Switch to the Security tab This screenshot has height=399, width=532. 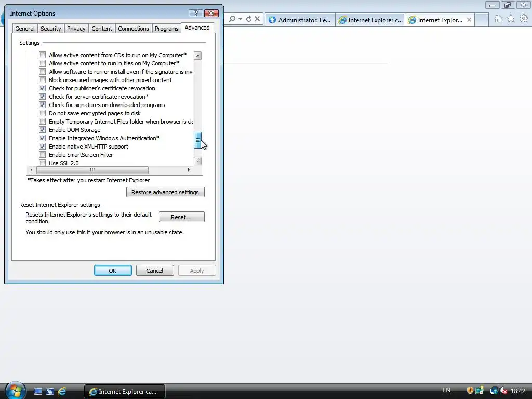[50, 29]
